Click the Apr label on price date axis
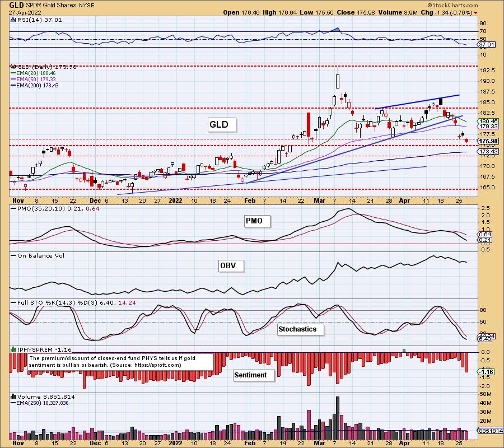 pyautogui.click(x=404, y=201)
